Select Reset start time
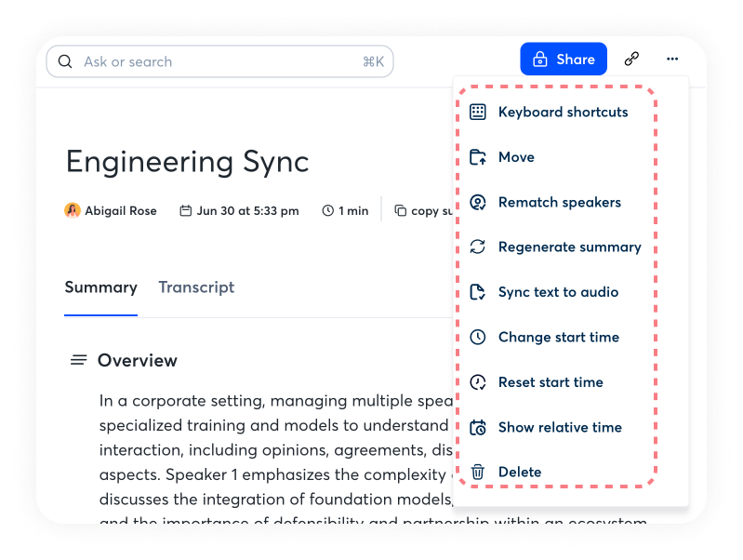The width and height of the screenshot is (743, 560). tap(551, 382)
